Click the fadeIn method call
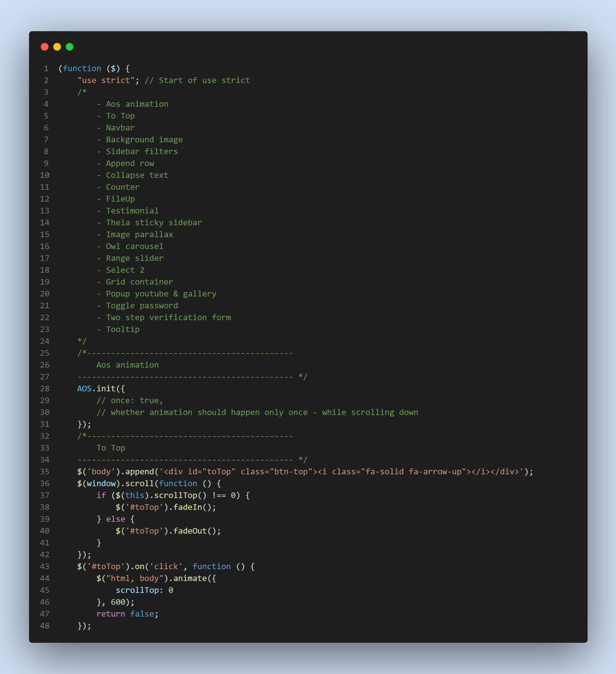 (188, 507)
